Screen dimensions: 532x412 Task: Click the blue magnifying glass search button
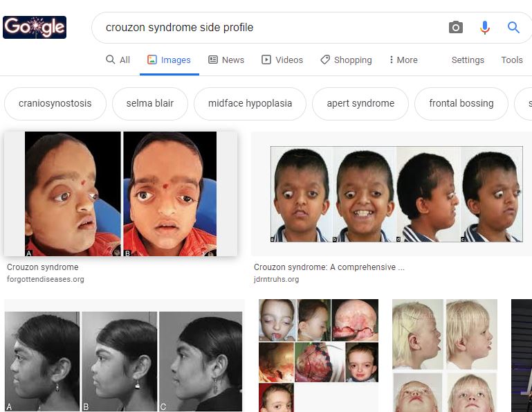click(513, 27)
